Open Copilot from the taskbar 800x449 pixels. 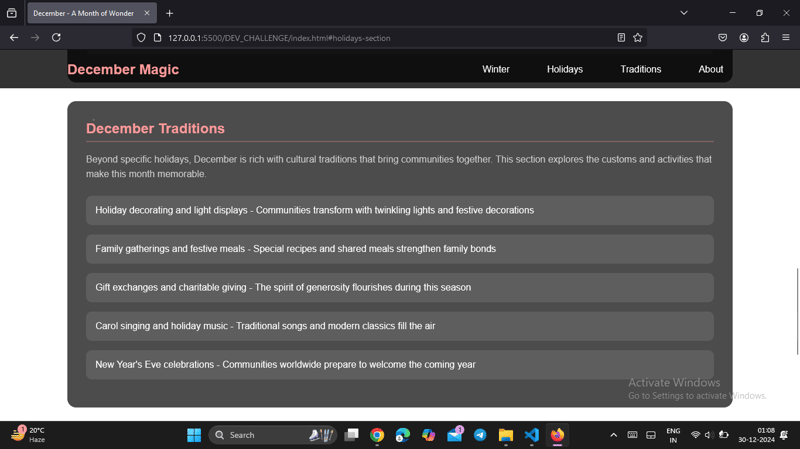click(429, 435)
